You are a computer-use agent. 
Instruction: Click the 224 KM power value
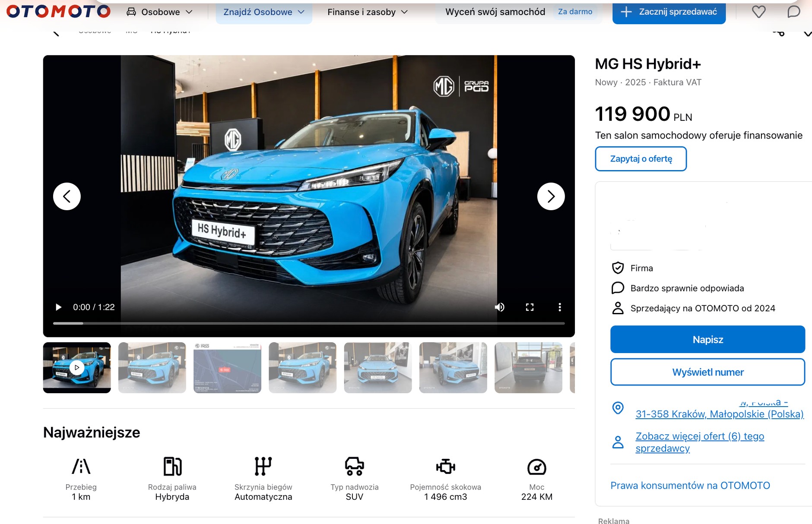pos(537,497)
